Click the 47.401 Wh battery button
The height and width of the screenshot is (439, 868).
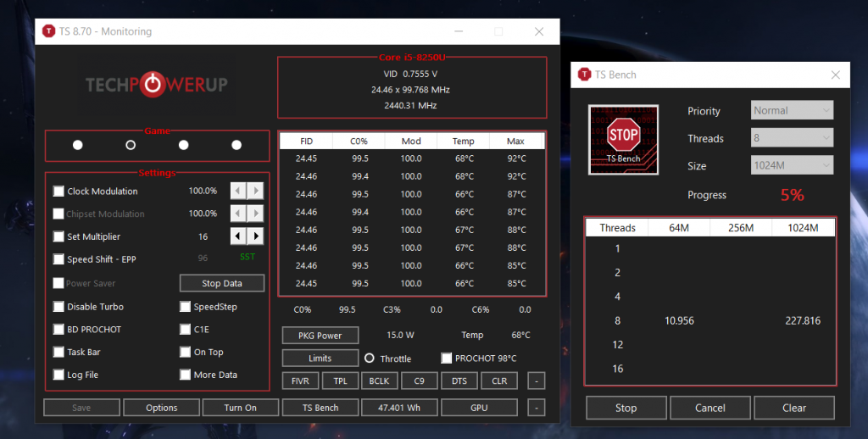[399, 408]
